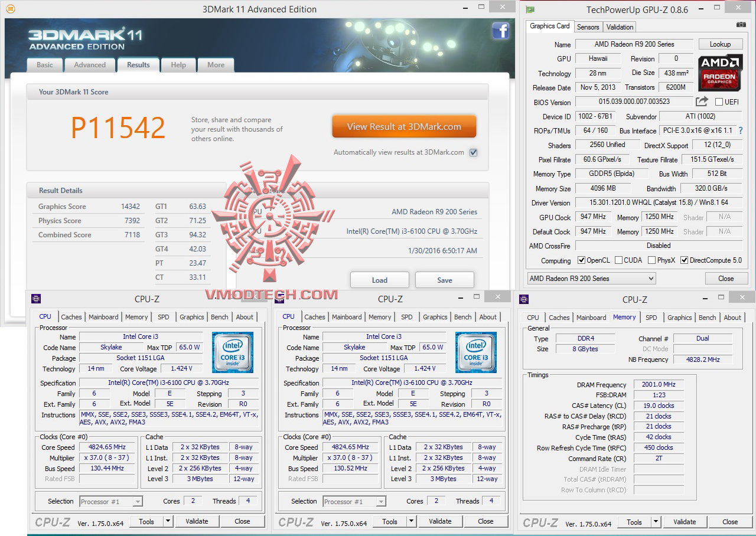The height and width of the screenshot is (536, 756).
Task: Click the DRAM Frequency value 2001.0 MHz
Action: [659, 385]
